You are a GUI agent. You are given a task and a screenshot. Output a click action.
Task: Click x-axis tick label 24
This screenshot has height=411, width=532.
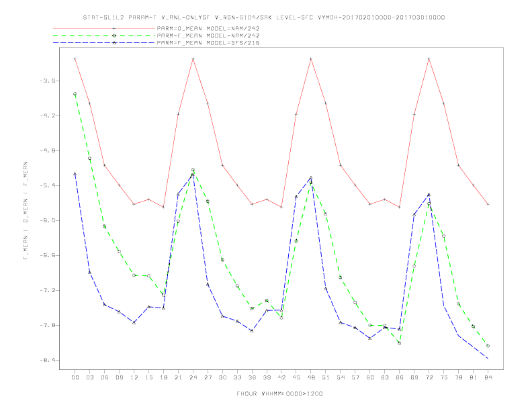click(x=193, y=377)
